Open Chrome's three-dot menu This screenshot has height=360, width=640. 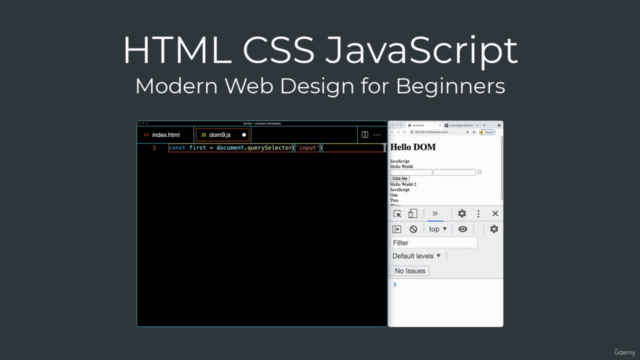click(499, 132)
